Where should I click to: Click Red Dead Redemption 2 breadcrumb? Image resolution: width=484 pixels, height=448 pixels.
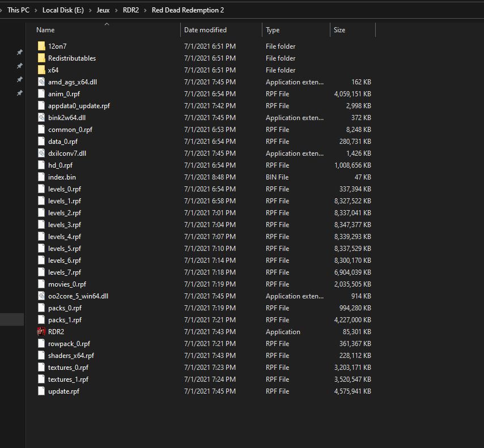tap(188, 10)
